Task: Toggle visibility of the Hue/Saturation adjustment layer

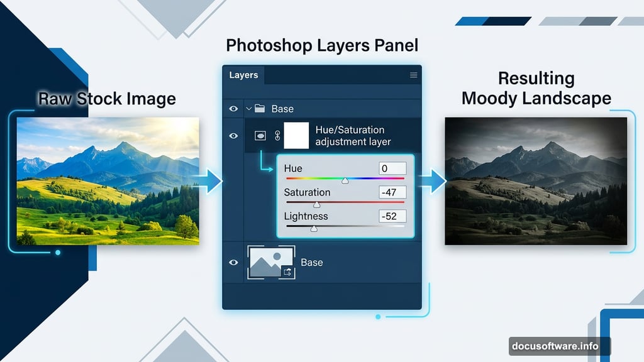Action: click(233, 134)
